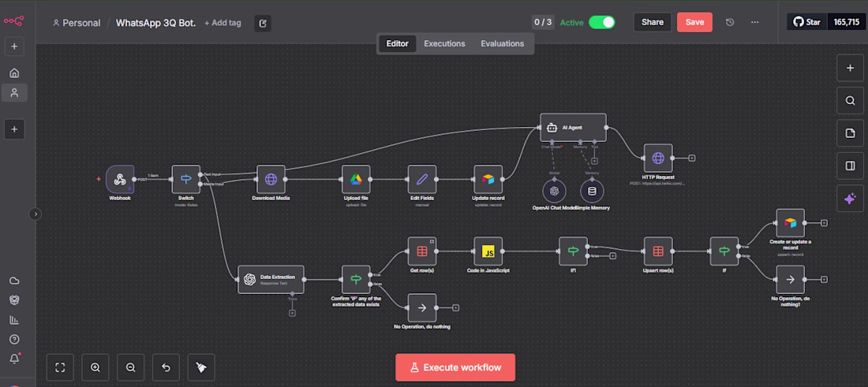Open the notifications bell icon
Viewport: 868px width, 387px height.
(x=14, y=359)
